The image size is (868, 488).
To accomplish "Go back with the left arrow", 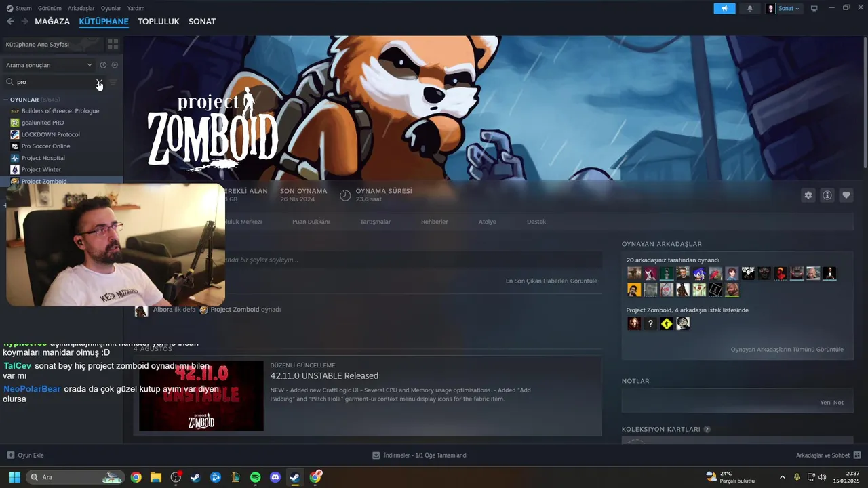I will coord(10,22).
